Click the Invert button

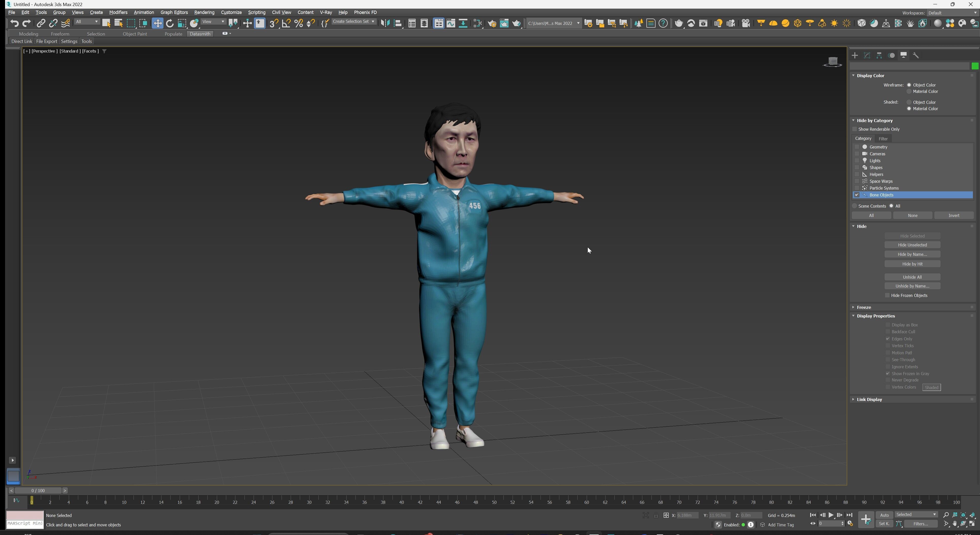point(954,215)
